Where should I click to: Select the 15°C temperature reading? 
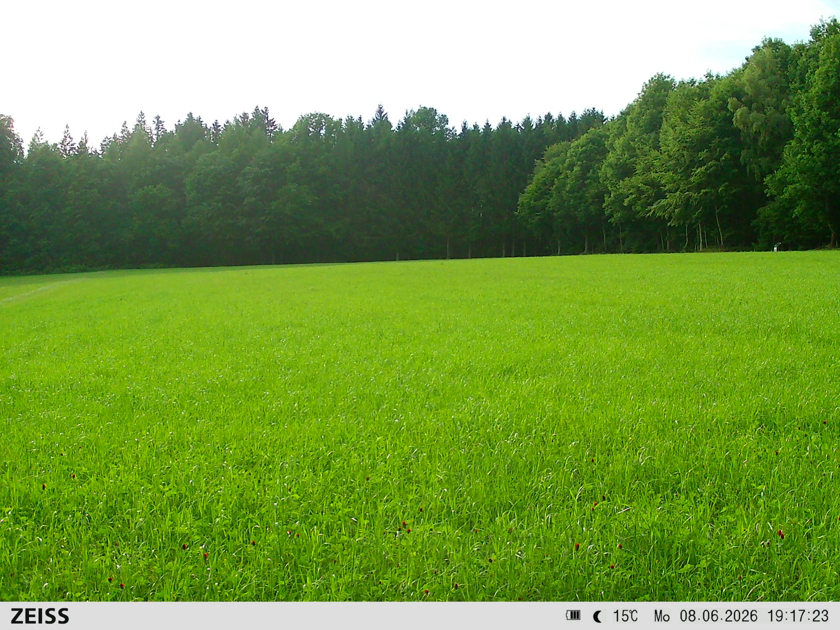(x=625, y=616)
